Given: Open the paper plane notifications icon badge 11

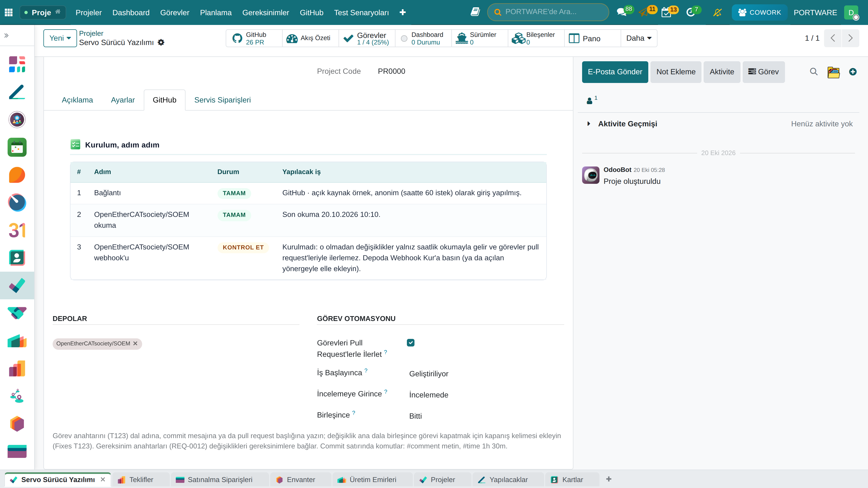Looking at the screenshot, I should [x=644, y=12].
